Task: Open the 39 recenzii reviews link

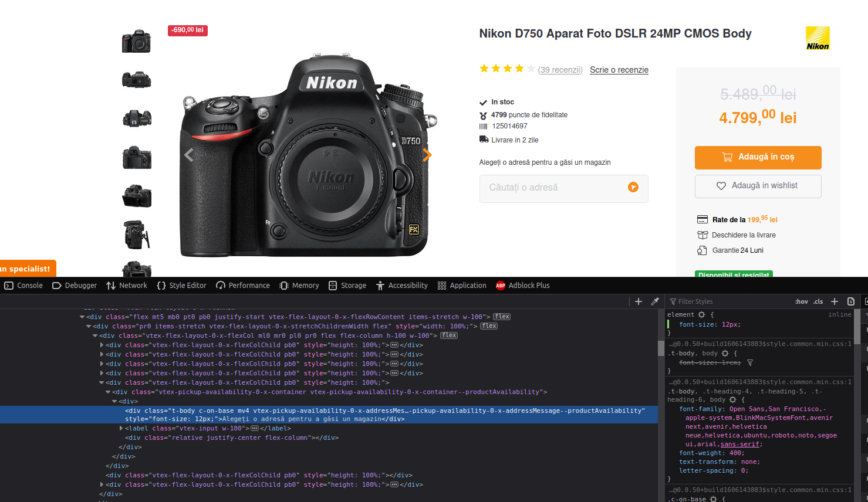Action: pyautogui.click(x=560, y=70)
